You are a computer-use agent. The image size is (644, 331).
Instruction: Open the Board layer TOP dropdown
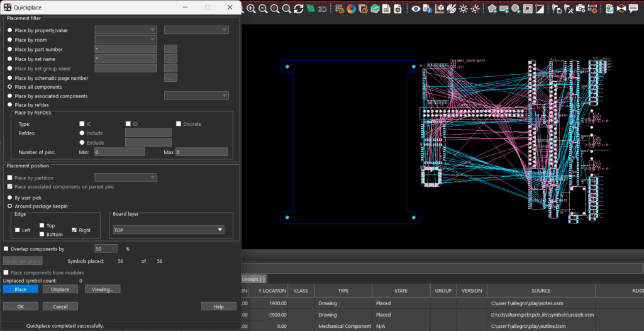[x=168, y=230]
